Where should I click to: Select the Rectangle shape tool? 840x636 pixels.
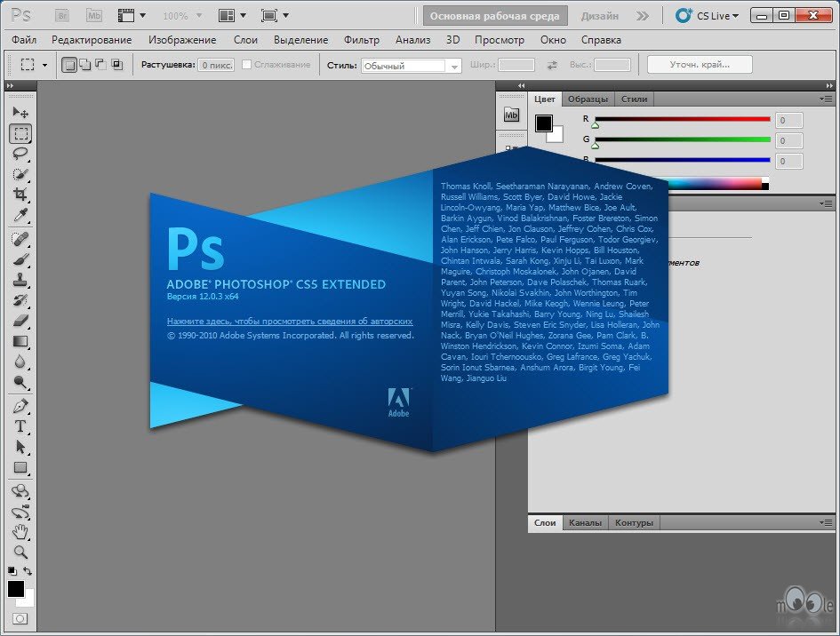tap(20, 467)
